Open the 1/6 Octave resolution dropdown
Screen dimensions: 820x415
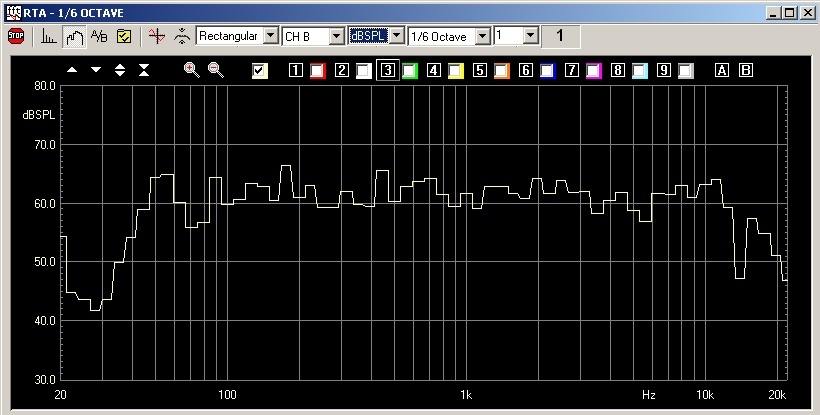pyautogui.click(x=483, y=36)
